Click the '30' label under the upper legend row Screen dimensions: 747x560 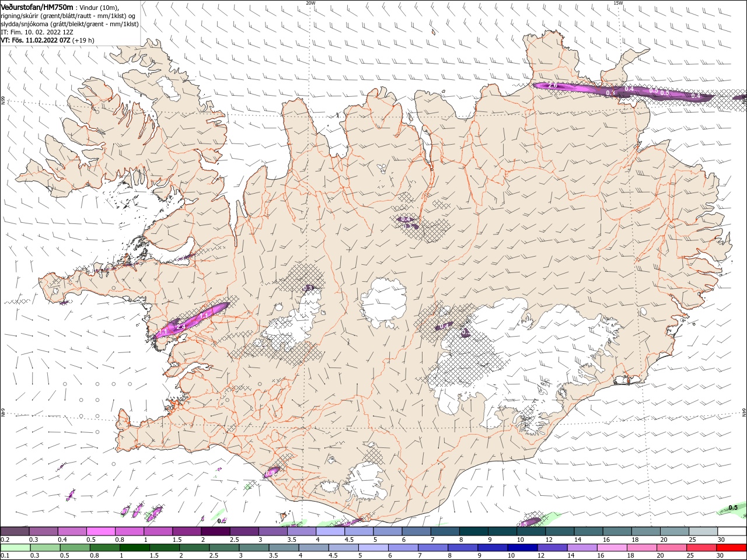click(x=720, y=540)
